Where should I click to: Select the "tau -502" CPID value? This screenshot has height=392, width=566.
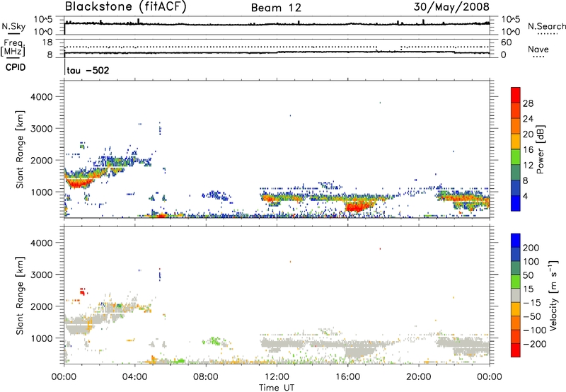click(88, 70)
